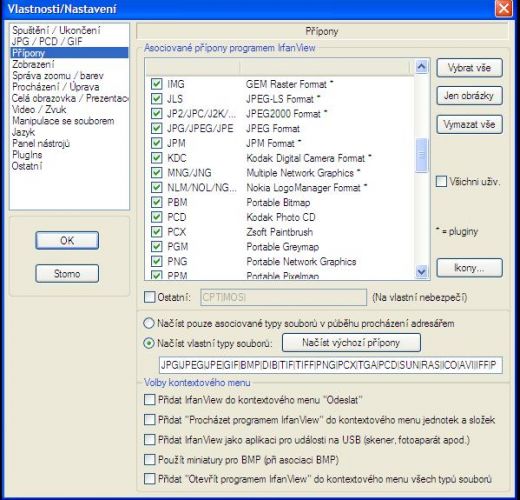Uncheck the PNG extension checkbox
The height and width of the screenshot is (500, 520).
coord(157,261)
